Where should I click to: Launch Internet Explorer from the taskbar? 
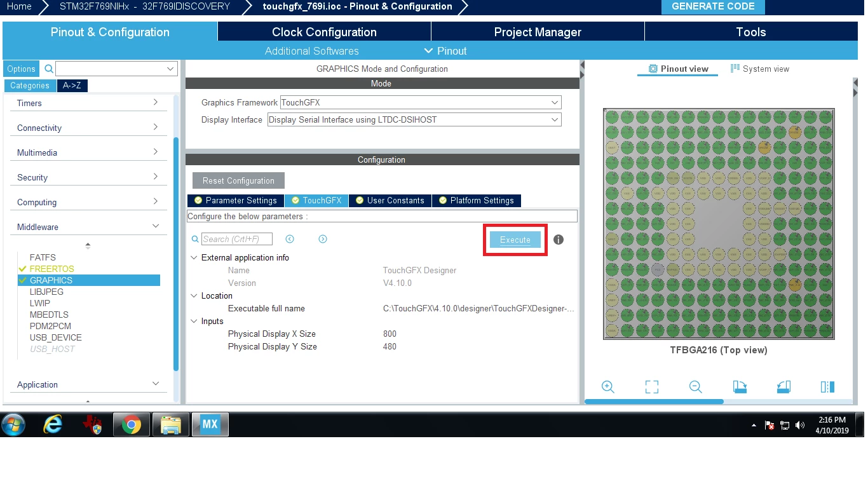[x=52, y=425]
